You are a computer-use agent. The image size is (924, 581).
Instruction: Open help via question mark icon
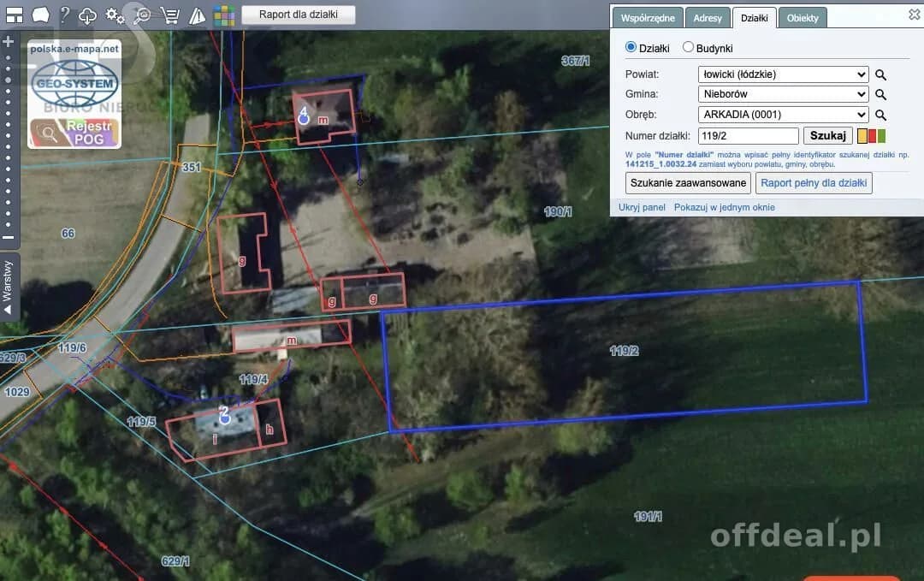coord(65,15)
